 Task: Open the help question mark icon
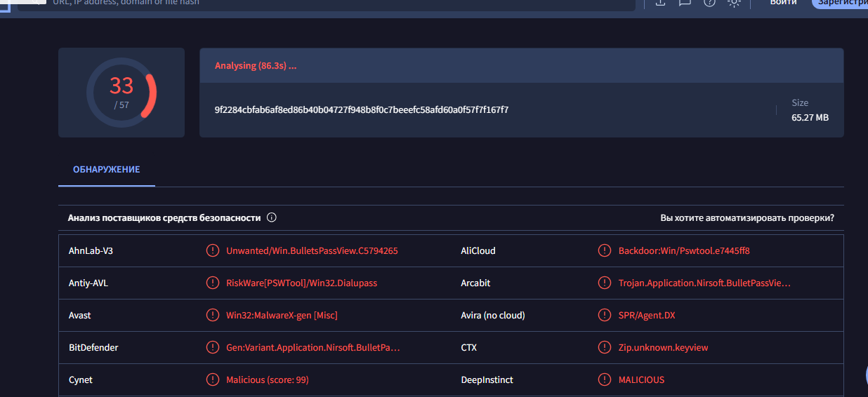pyautogui.click(x=709, y=3)
